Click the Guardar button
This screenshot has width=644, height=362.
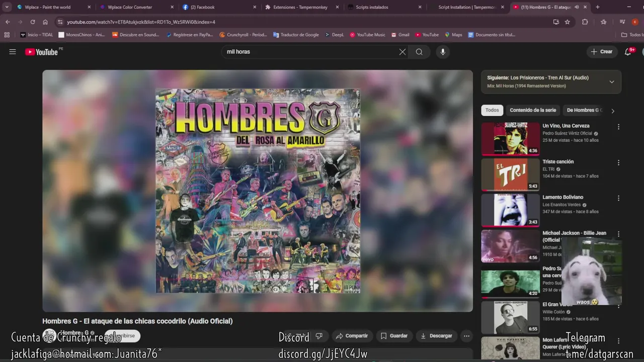(394, 336)
